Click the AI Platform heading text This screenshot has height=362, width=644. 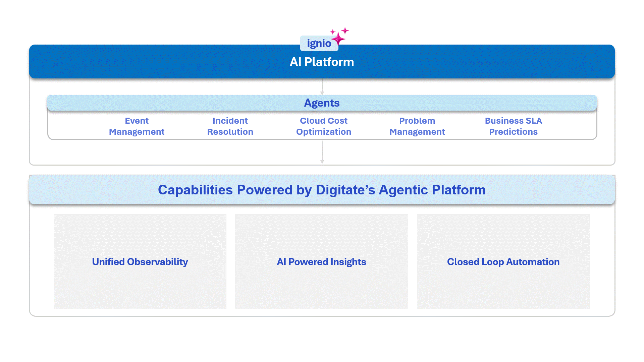pyautogui.click(x=322, y=62)
